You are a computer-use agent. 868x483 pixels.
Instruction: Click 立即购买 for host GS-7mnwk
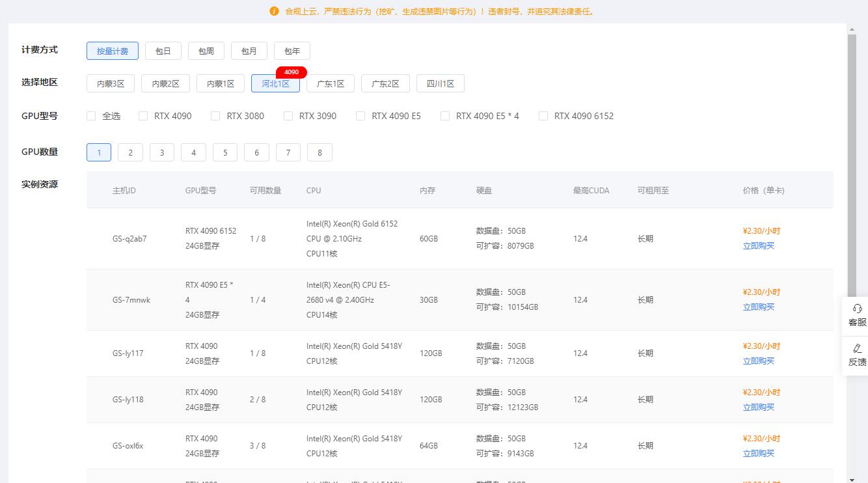[x=759, y=307]
